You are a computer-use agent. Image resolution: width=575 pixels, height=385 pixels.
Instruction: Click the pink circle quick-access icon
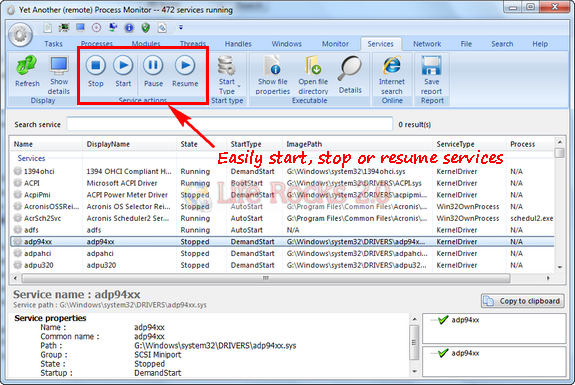tap(96, 28)
